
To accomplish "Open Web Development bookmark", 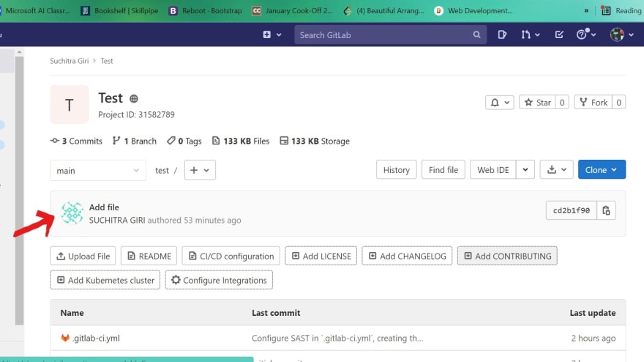I will 473,11.
